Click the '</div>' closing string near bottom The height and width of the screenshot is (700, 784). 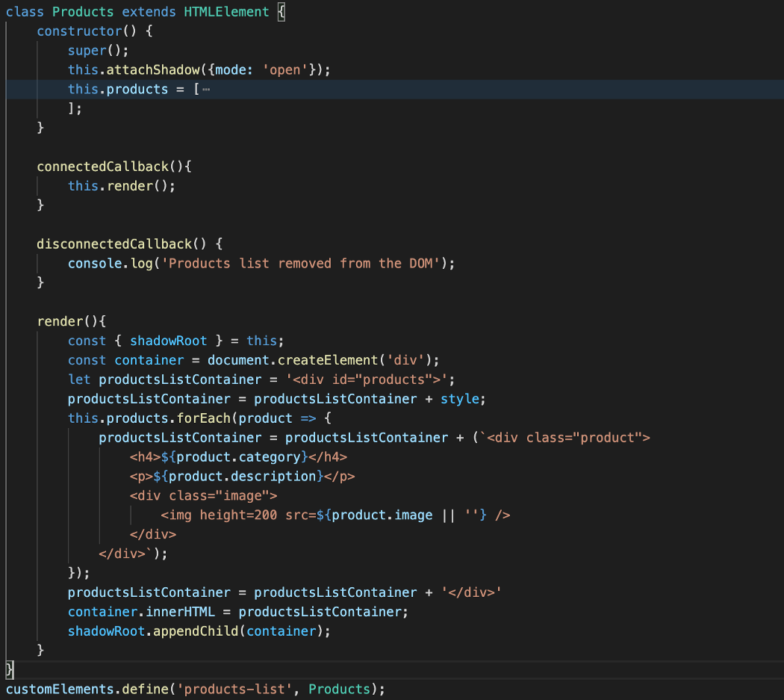pyautogui.click(x=471, y=592)
